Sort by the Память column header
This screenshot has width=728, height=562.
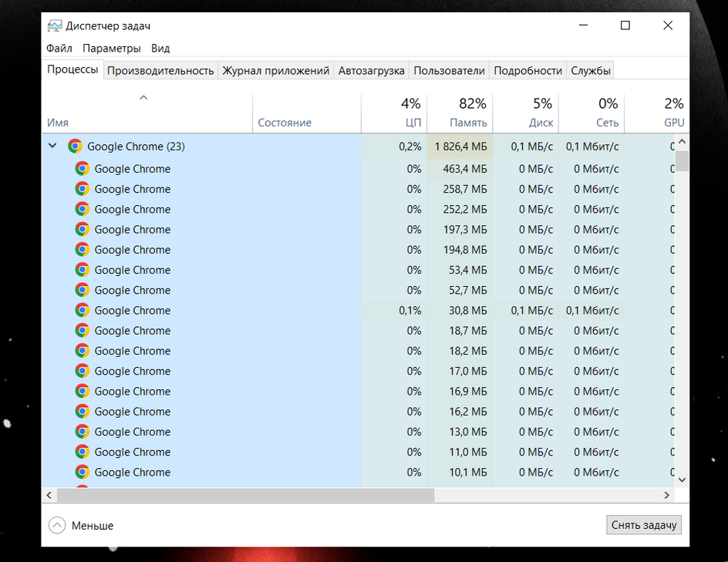tap(460, 113)
